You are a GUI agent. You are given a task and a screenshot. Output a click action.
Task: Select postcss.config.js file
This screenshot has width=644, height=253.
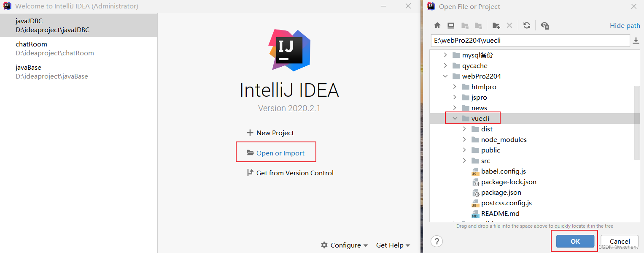tap(506, 203)
